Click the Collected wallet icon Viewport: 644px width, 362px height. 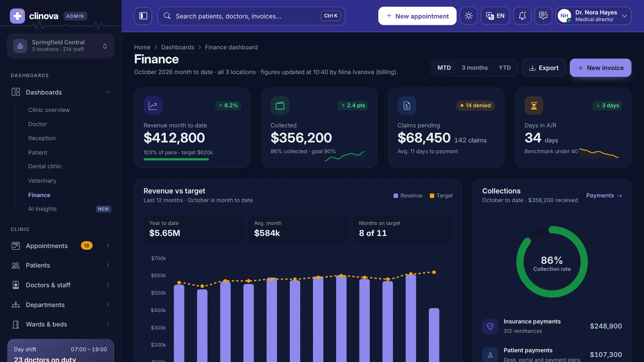pyautogui.click(x=280, y=106)
